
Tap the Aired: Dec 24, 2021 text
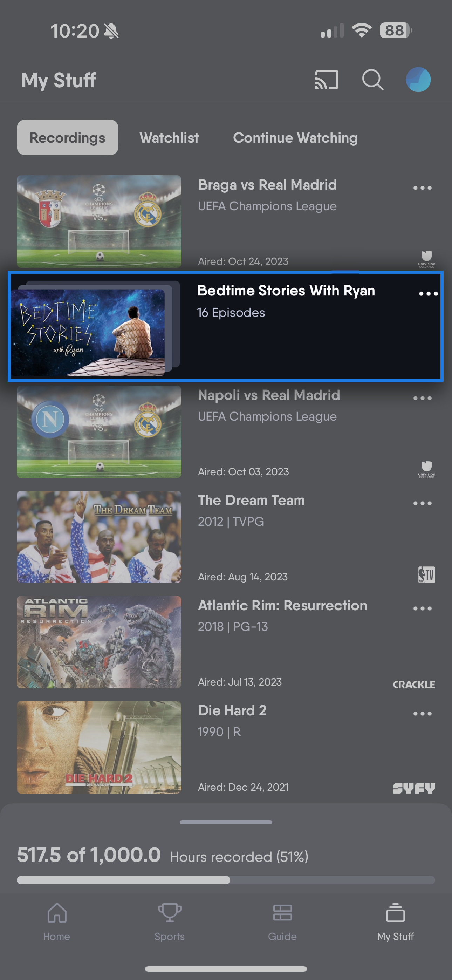pyautogui.click(x=243, y=787)
